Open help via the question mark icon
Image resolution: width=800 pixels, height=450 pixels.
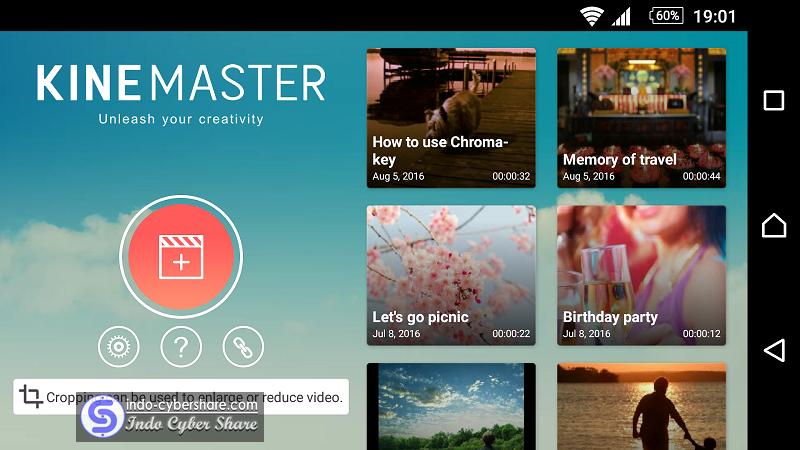tap(181, 346)
